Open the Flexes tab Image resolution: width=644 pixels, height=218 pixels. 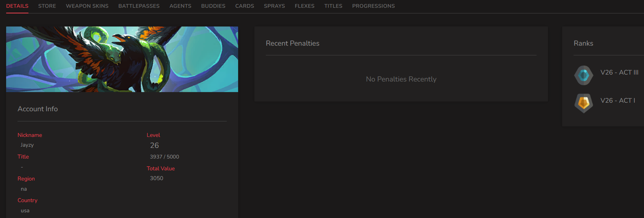304,6
